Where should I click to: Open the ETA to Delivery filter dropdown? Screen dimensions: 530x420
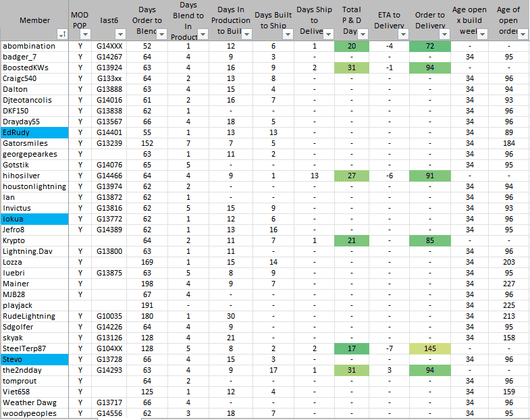401,34
